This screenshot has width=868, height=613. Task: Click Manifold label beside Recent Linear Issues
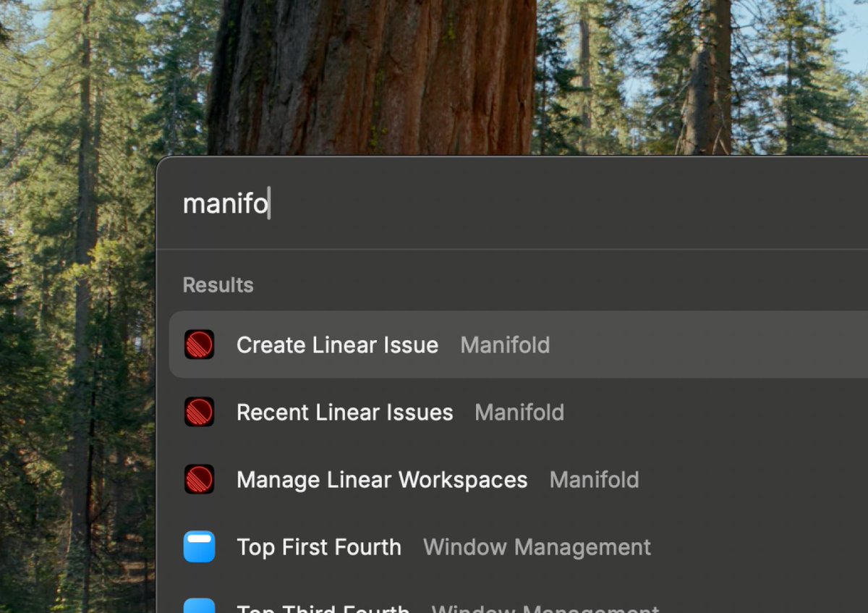point(519,413)
